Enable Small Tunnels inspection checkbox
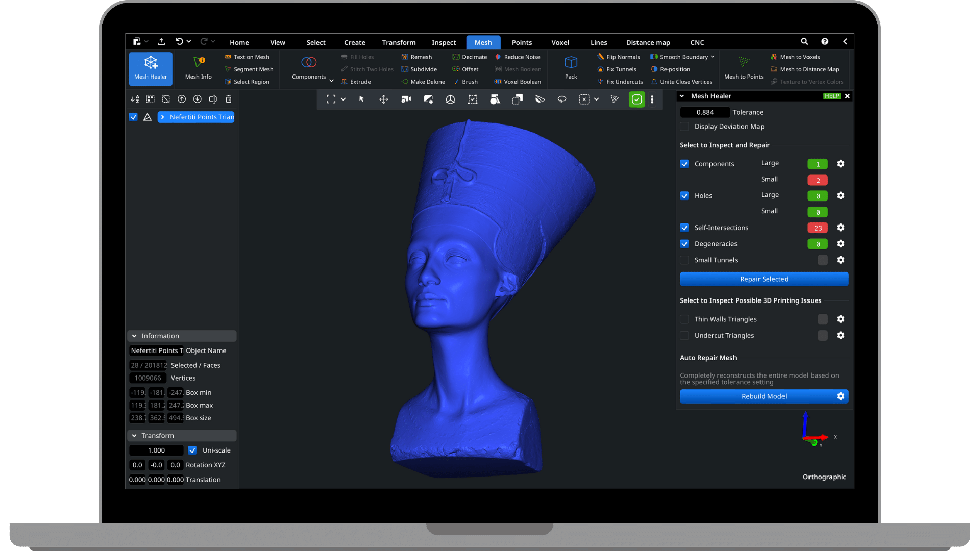980x551 pixels. click(684, 260)
